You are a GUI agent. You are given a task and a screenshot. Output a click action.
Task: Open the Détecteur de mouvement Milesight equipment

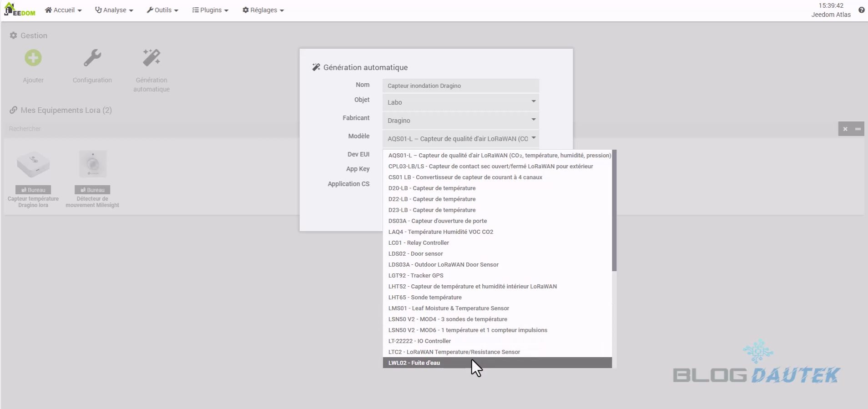point(92,165)
